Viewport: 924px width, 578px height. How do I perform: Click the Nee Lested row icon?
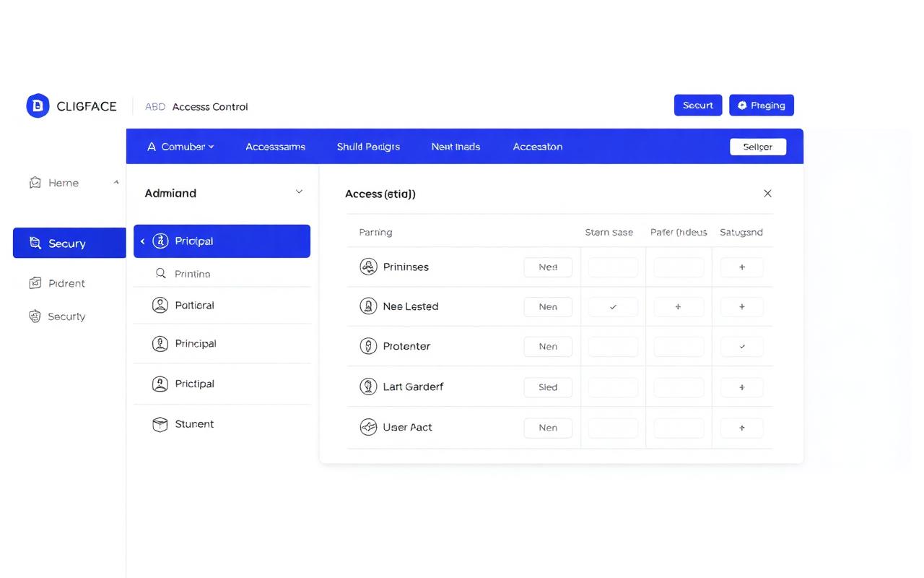(368, 306)
